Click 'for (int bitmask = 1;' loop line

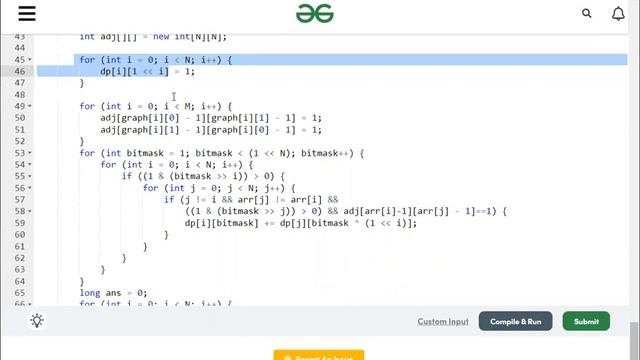(x=222, y=153)
